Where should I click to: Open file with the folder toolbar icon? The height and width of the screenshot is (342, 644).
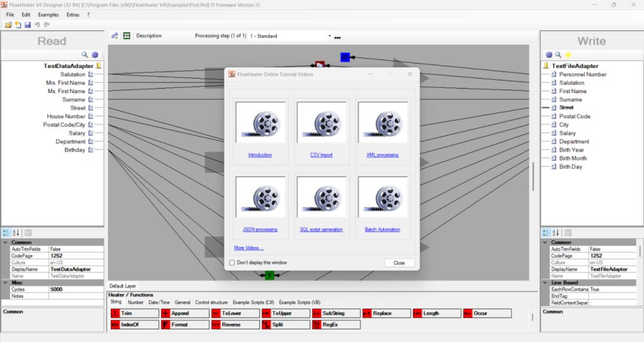pyautogui.click(x=8, y=25)
